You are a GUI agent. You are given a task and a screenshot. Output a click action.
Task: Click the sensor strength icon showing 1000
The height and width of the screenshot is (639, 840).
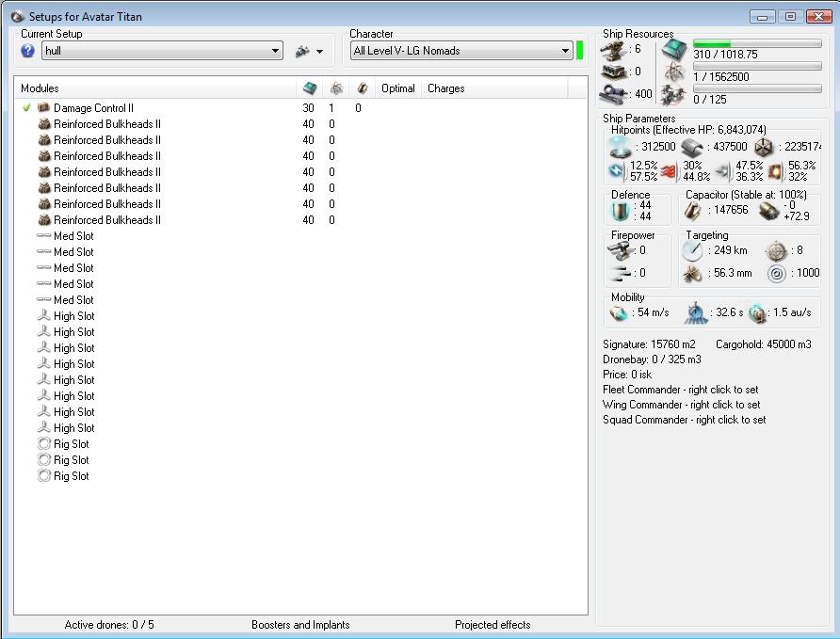click(776, 274)
